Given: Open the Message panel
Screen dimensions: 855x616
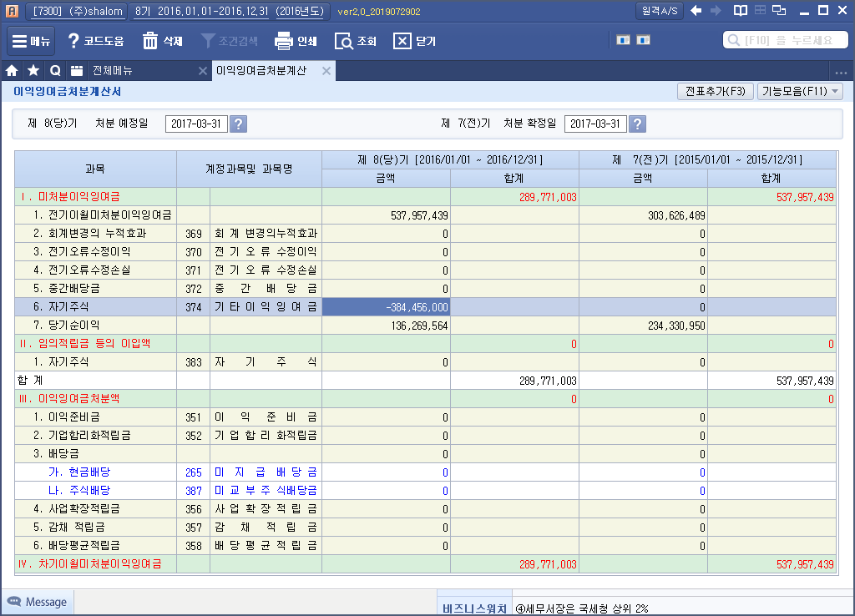Looking at the screenshot, I should click(38, 602).
